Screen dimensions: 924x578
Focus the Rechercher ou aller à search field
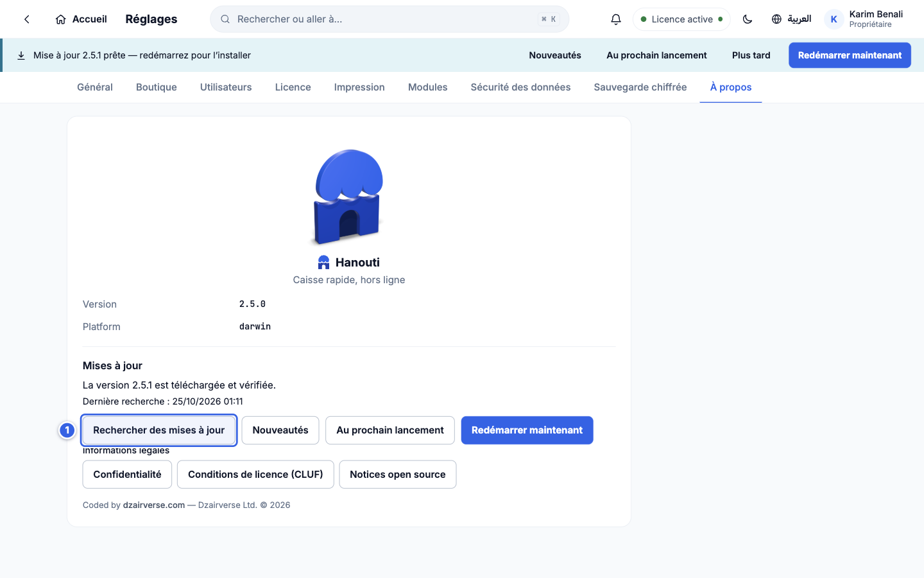(x=389, y=19)
